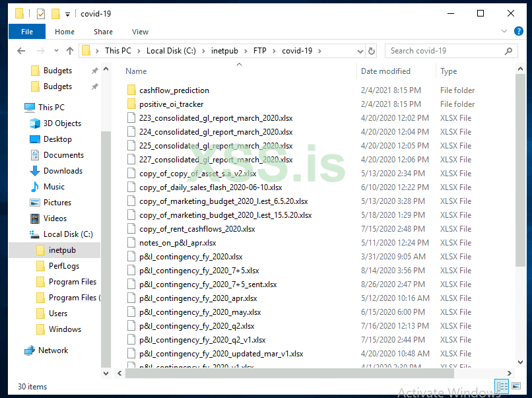Open the first pinned Budgets folder
Viewport: 532px width, 398px height.
click(x=57, y=71)
